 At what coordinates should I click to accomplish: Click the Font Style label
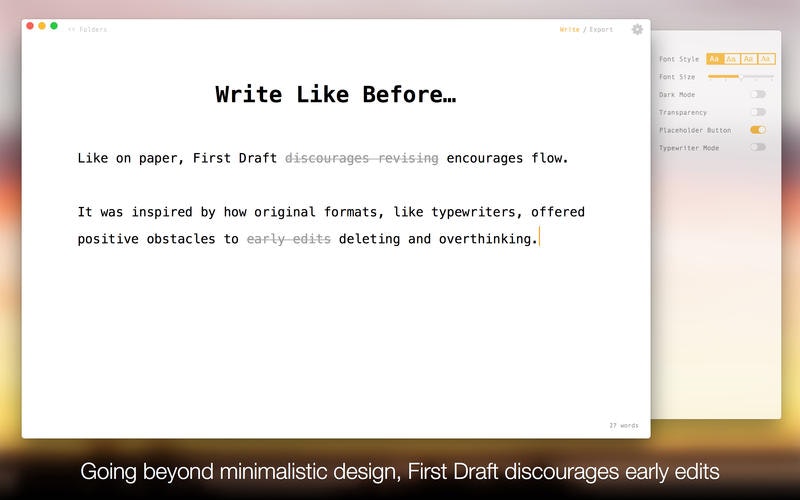pyautogui.click(x=679, y=59)
